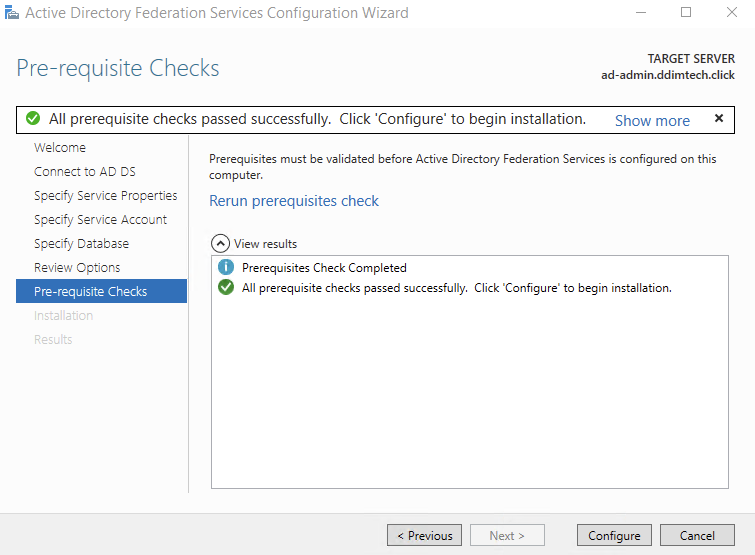Go to the Welcome step

60,147
